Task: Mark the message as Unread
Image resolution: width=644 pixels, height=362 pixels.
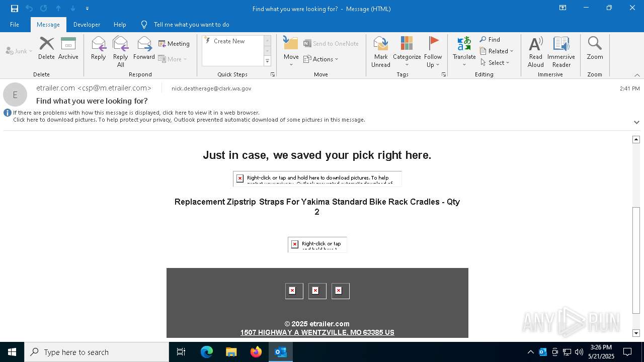Action: [381, 52]
